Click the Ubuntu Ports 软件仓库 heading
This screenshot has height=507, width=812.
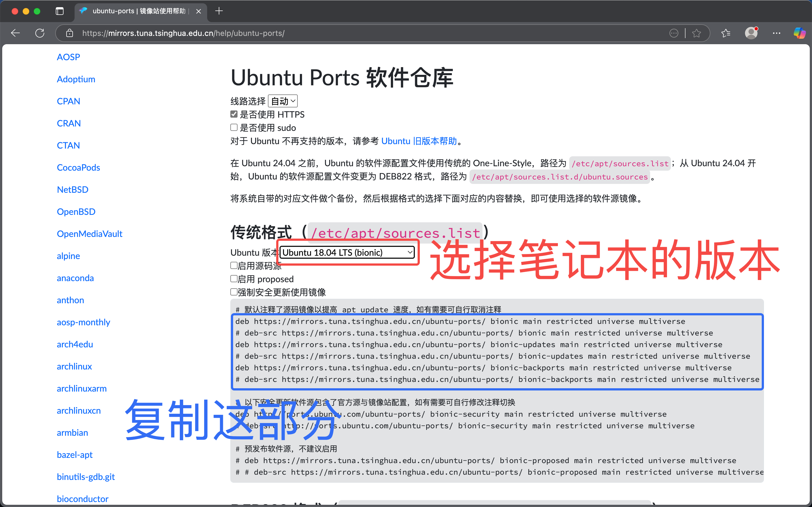tap(342, 78)
